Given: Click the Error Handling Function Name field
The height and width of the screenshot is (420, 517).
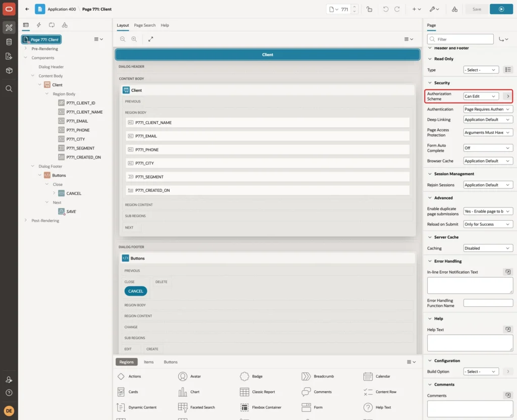Looking at the screenshot, I should tap(488, 303).
